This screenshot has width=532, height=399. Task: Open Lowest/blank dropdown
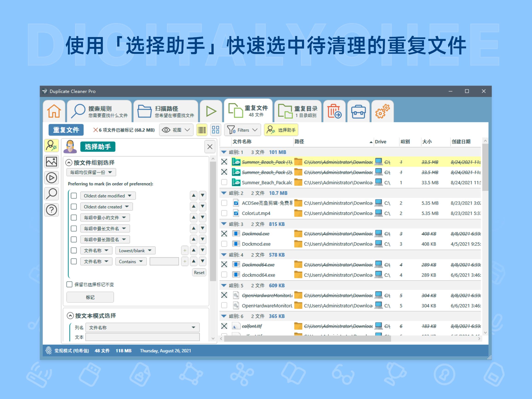click(x=135, y=250)
